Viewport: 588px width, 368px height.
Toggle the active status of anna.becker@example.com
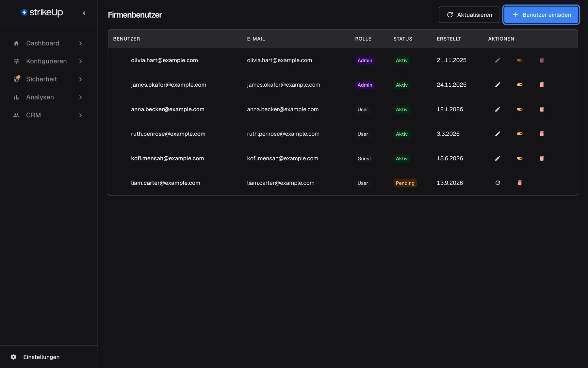click(520, 109)
